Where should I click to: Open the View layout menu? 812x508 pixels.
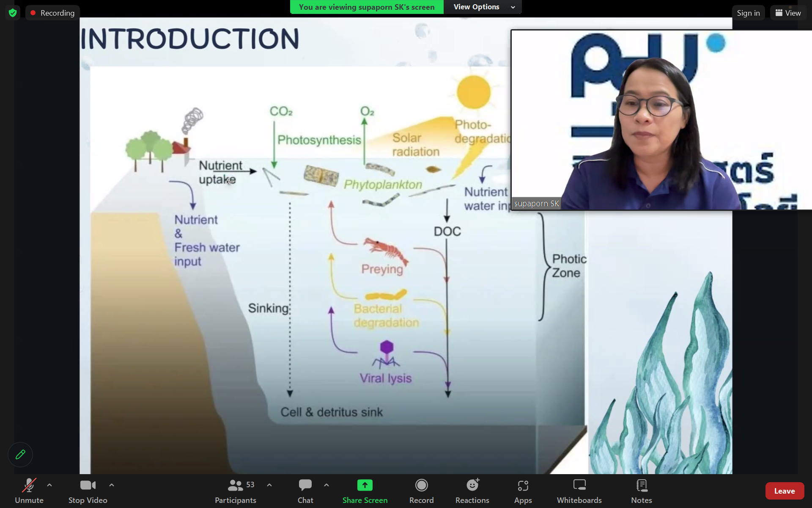(788, 13)
